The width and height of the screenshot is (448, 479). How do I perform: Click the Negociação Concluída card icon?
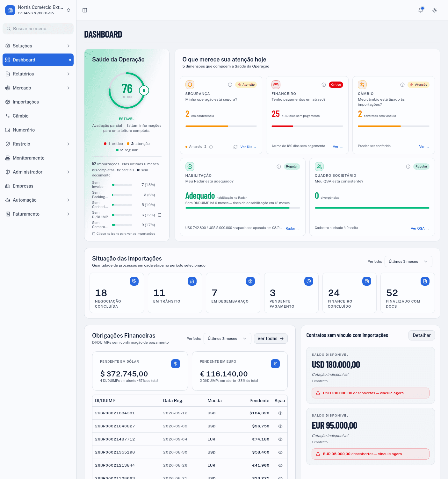[x=134, y=281]
